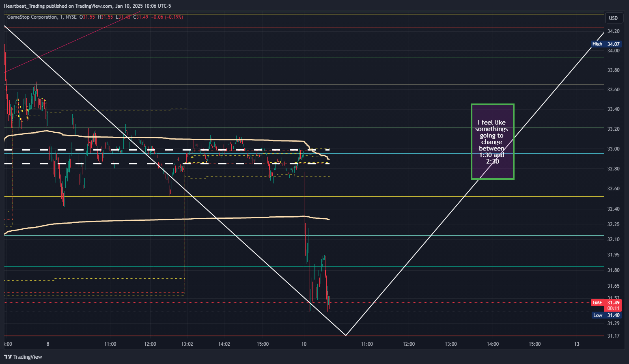The width and height of the screenshot is (629, 364).
Task: Click the 32.25 price axis label
Action: tap(613, 224)
